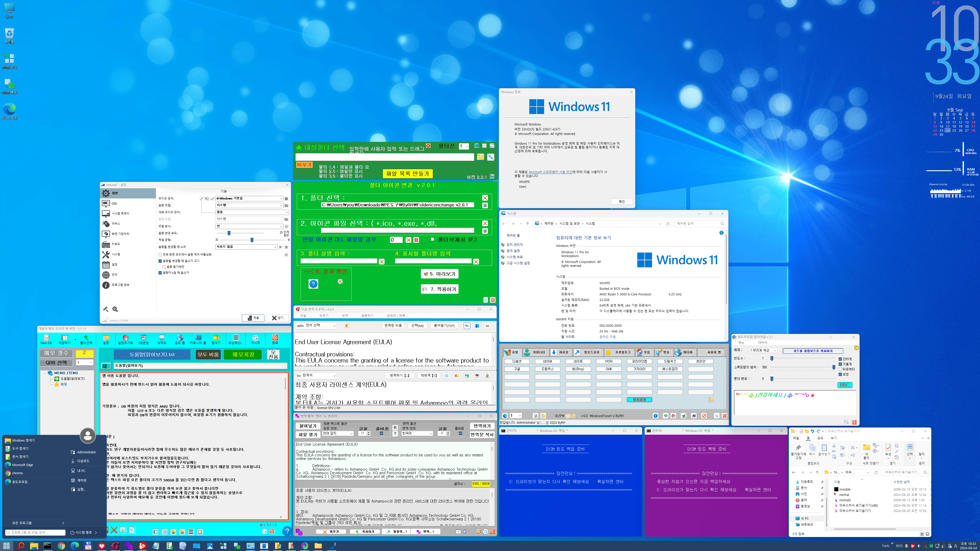Click General gear icon in Volume² settings
This screenshot has height=551, width=980.
click(x=106, y=193)
